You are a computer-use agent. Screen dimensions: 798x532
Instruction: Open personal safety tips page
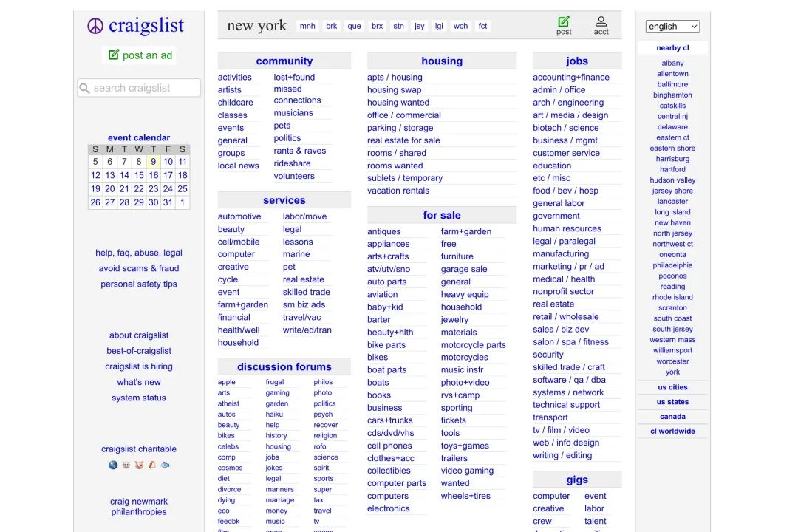point(139,284)
